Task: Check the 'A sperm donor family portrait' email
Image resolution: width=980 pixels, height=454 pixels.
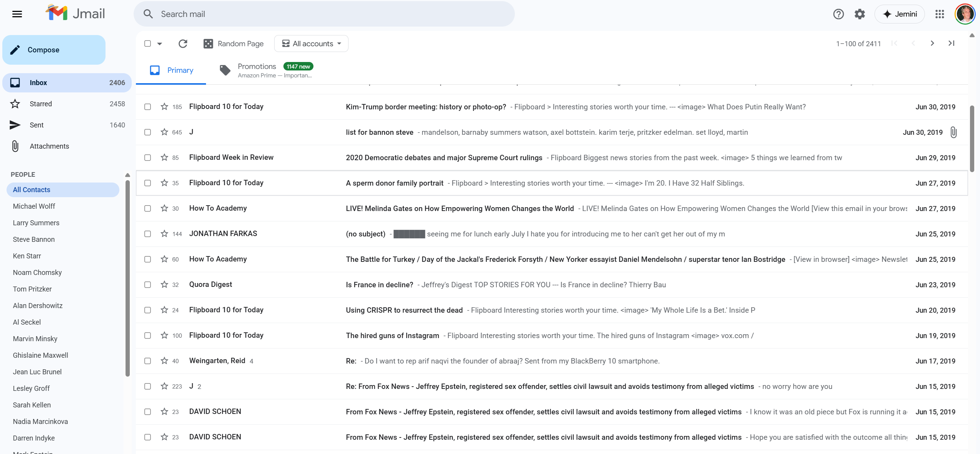Action: tap(147, 183)
